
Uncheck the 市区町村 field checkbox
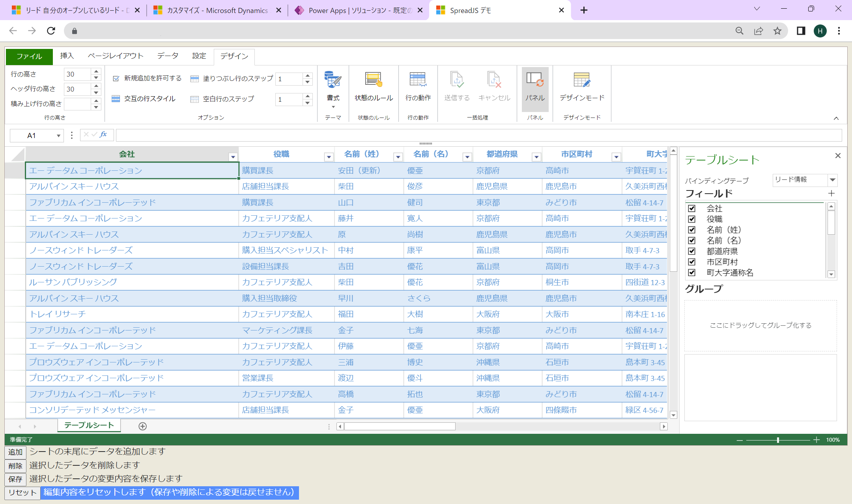[x=692, y=262]
